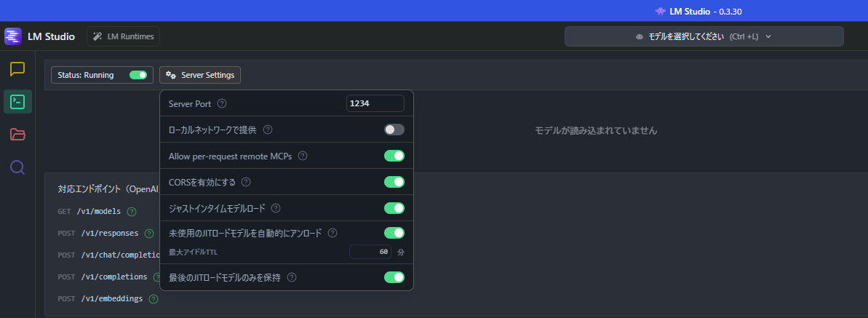Click help icon next to Server Port
Image resolution: width=868 pixels, height=318 pixels.
coord(222,104)
